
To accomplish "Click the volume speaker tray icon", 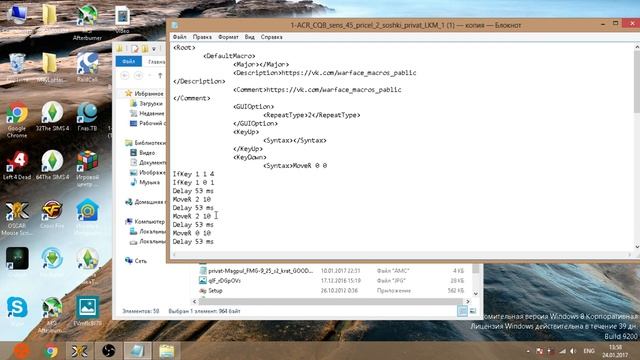I will (573, 351).
